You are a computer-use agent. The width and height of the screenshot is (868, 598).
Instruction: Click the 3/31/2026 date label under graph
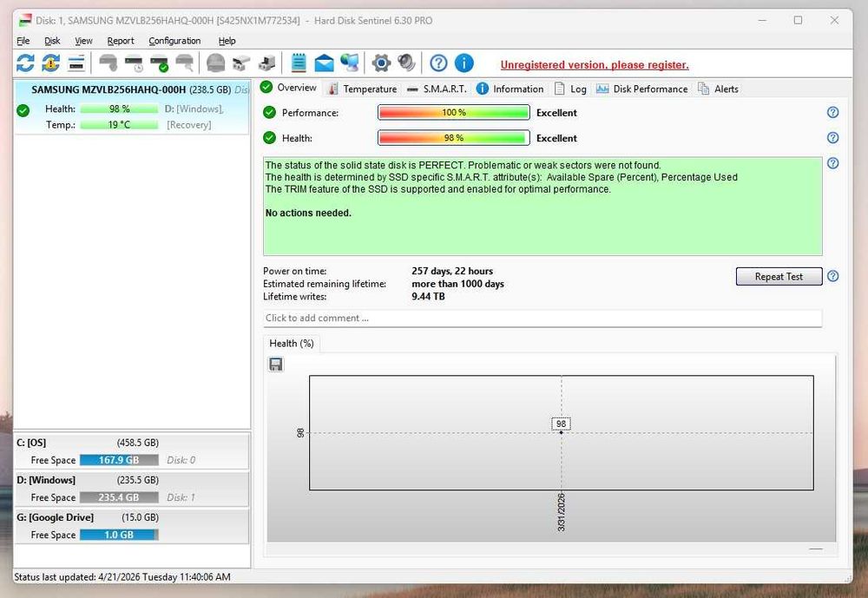click(x=561, y=511)
